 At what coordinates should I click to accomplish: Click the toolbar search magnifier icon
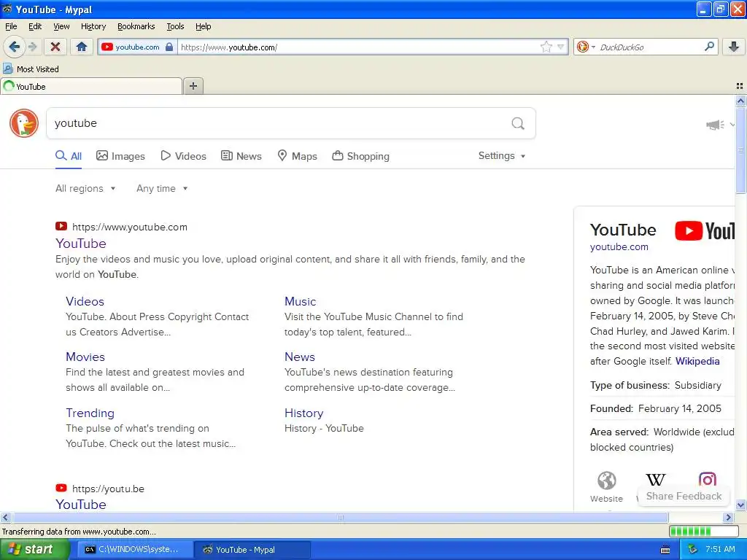click(709, 47)
